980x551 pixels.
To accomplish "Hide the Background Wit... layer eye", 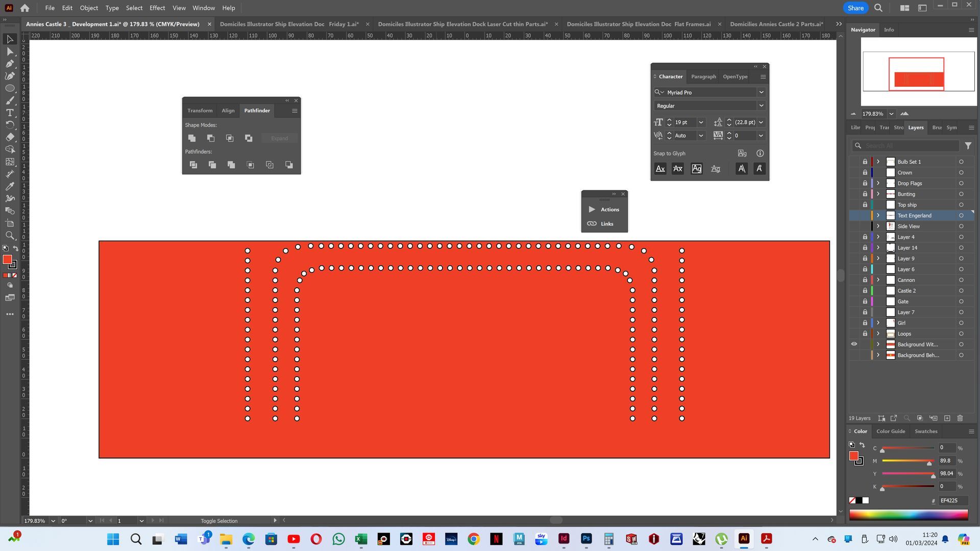I will (854, 344).
